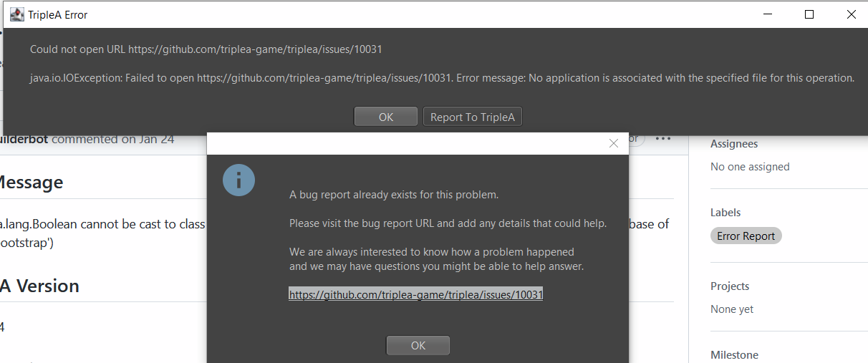Open the Milestone sidebar heading
The width and height of the screenshot is (868, 363).
pos(734,355)
